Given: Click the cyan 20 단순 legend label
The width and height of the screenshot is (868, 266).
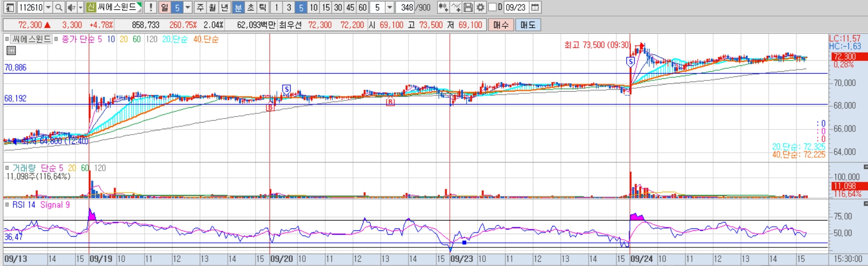Looking at the screenshot, I should pyautogui.click(x=175, y=39).
